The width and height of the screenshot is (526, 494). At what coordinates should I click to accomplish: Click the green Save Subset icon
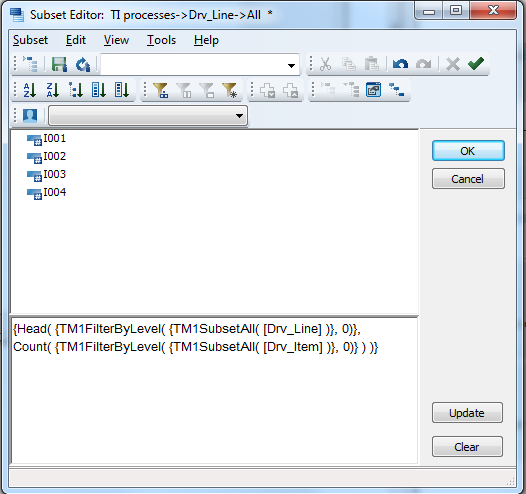tap(59, 64)
